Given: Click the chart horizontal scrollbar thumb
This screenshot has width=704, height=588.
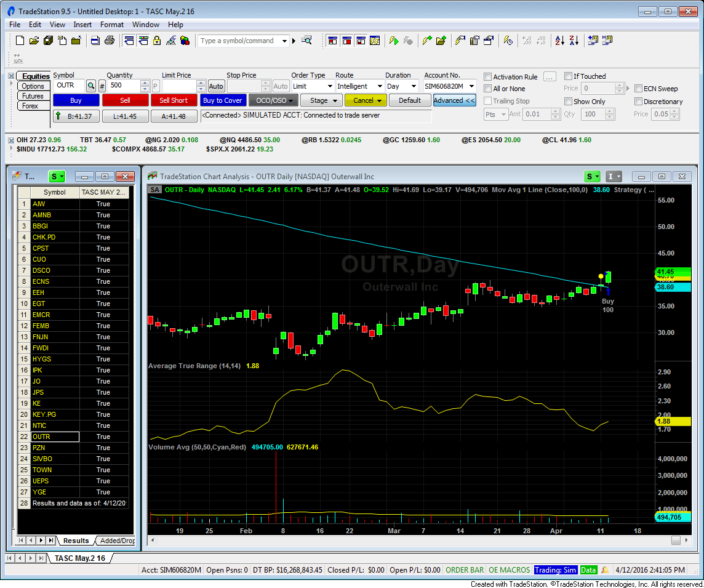Looking at the screenshot, I should (x=675, y=541).
